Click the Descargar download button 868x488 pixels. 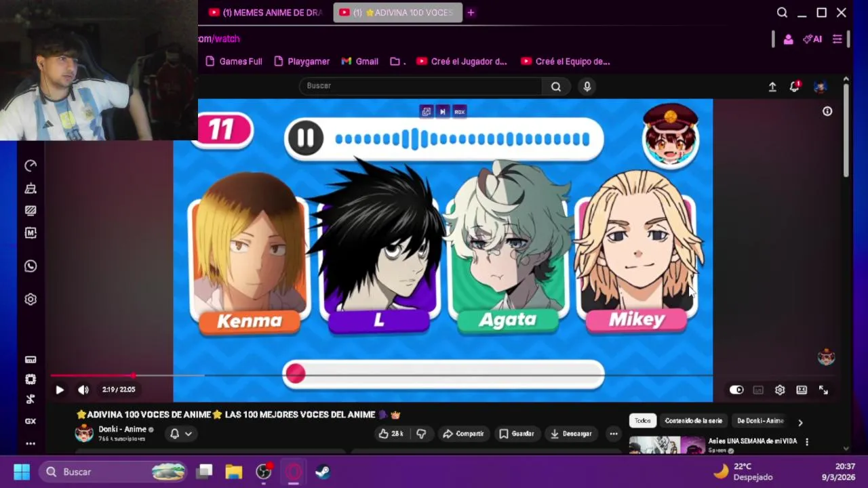[571, 434]
